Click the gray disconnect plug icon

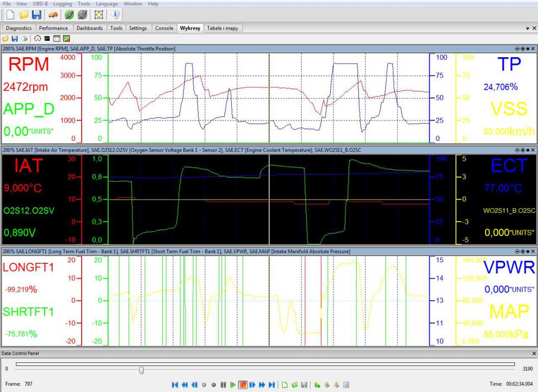[82, 15]
